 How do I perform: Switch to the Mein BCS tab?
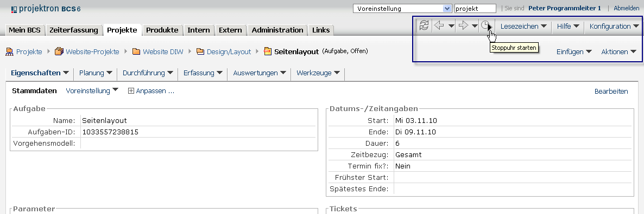(24, 30)
